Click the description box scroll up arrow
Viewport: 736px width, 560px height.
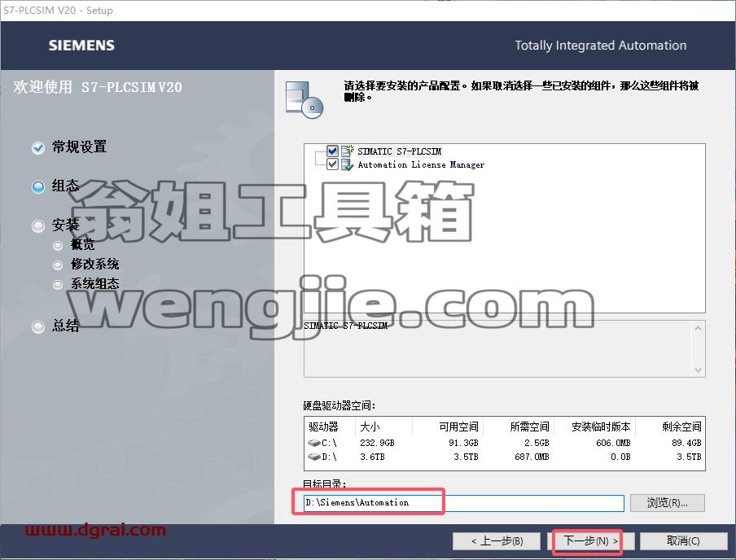(x=698, y=328)
